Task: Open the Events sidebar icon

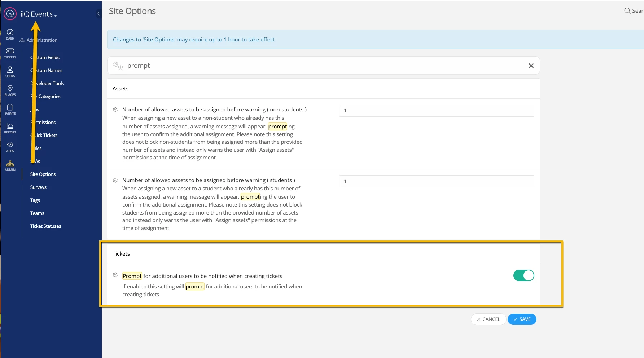Action: pos(10,110)
